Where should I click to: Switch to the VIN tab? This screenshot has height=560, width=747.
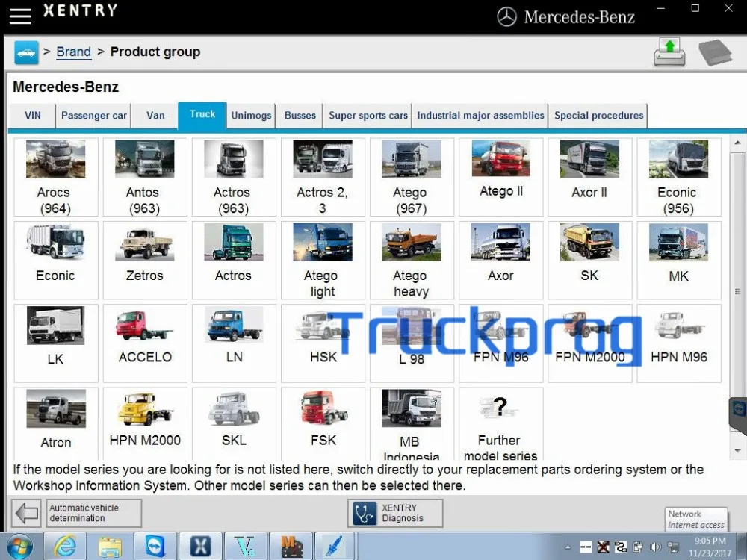32,116
